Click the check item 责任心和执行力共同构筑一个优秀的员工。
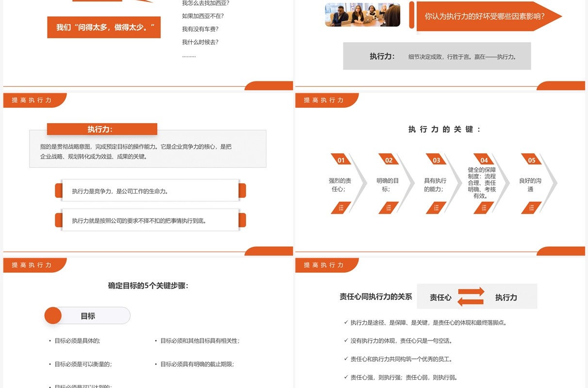The image size is (588, 388). 401,359
